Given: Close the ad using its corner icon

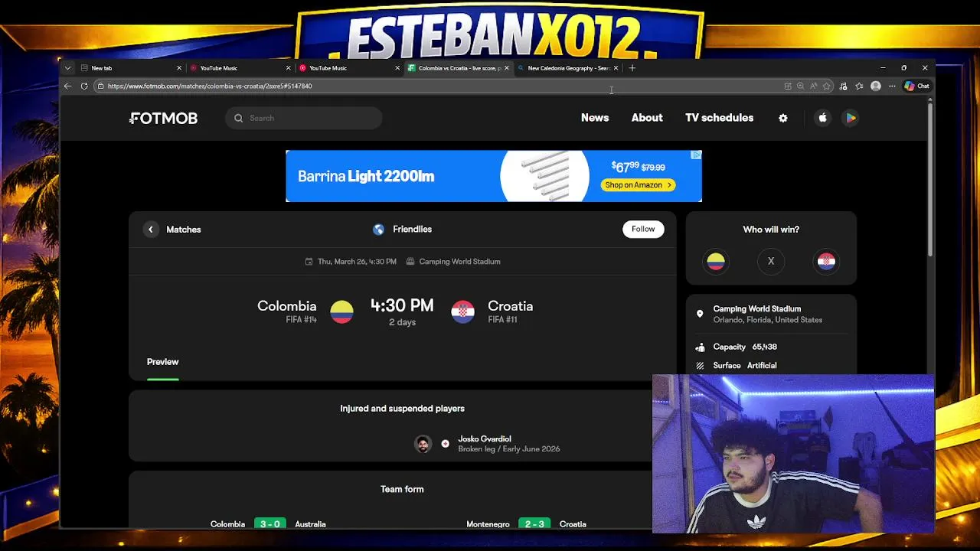Looking at the screenshot, I should [696, 155].
